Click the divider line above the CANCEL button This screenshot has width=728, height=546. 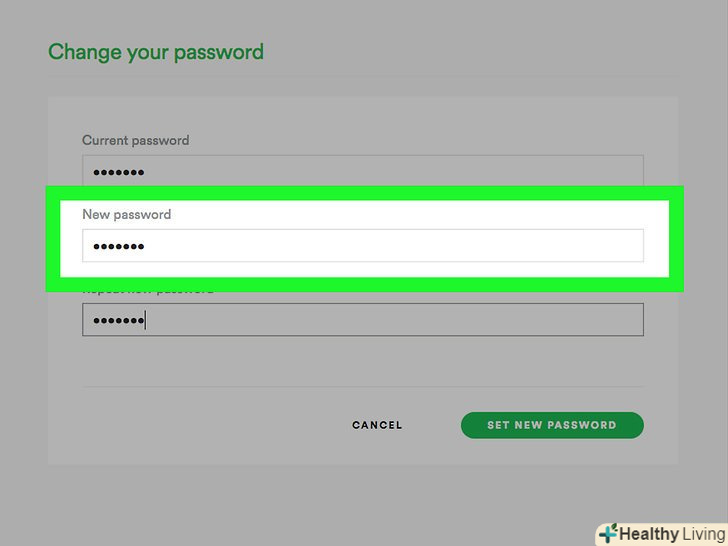tap(362, 387)
